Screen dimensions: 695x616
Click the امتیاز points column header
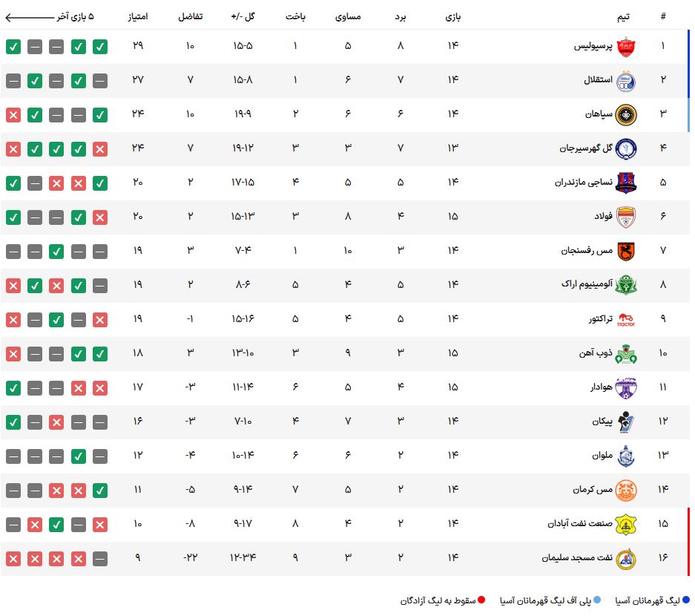click(138, 16)
